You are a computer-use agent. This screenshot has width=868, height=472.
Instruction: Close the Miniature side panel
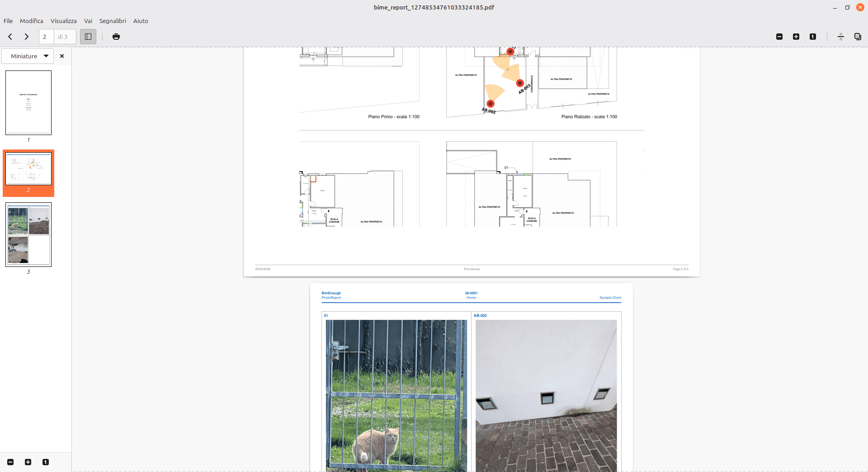[x=62, y=56]
